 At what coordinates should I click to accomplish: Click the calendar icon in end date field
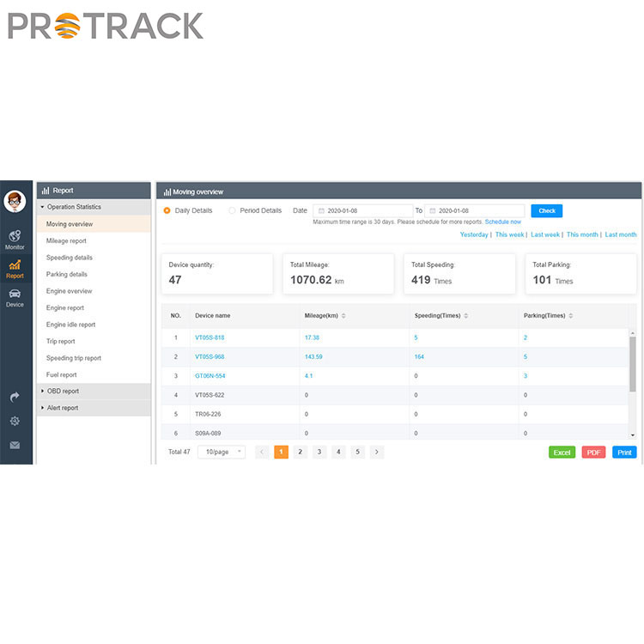[433, 210]
